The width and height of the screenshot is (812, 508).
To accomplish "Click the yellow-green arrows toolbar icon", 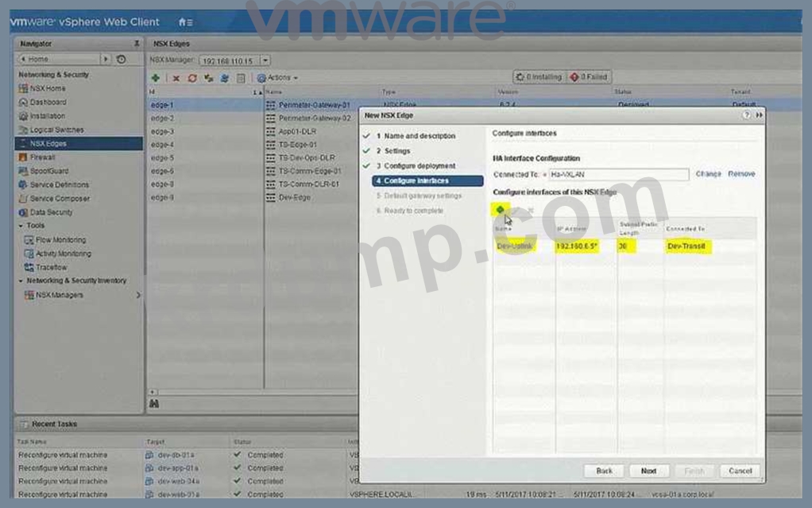I will pyautogui.click(x=209, y=78).
